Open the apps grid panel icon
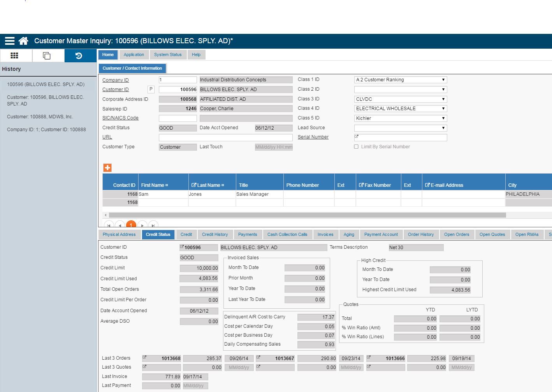The width and height of the screenshot is (552, 392). [x=14, y=56]
